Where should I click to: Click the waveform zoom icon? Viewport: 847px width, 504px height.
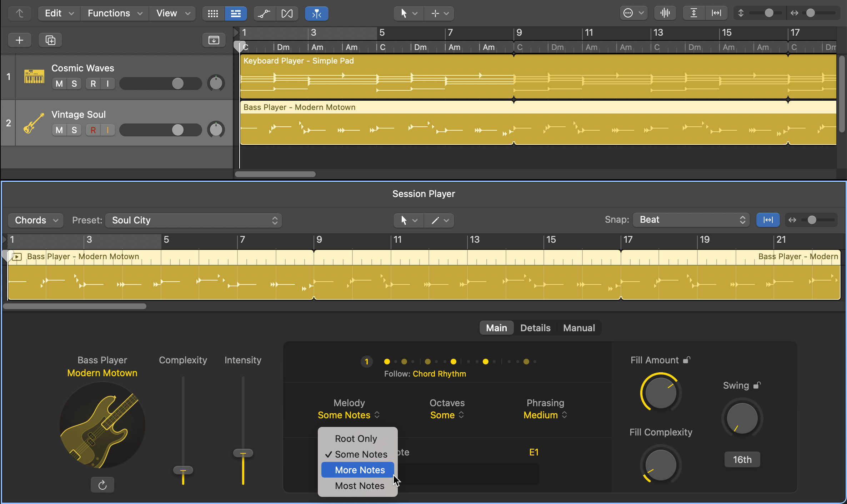click(665, 13)
